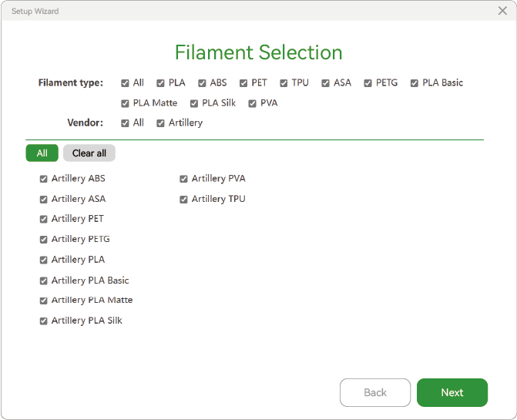Screen dimensions: 517x420
Task: Toggle the ABS filament type filter
Action: pyautogui.click(x=202, y=83)
